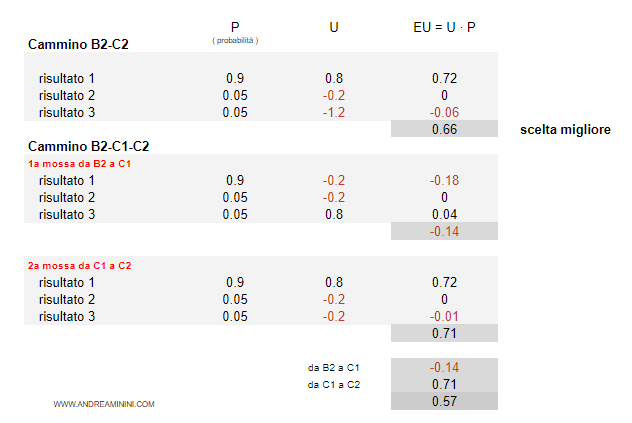Select the "Cammino B2-C2" section heading
Image resolution: width=632 pixels, height=423 pixels.
[78, 45]
